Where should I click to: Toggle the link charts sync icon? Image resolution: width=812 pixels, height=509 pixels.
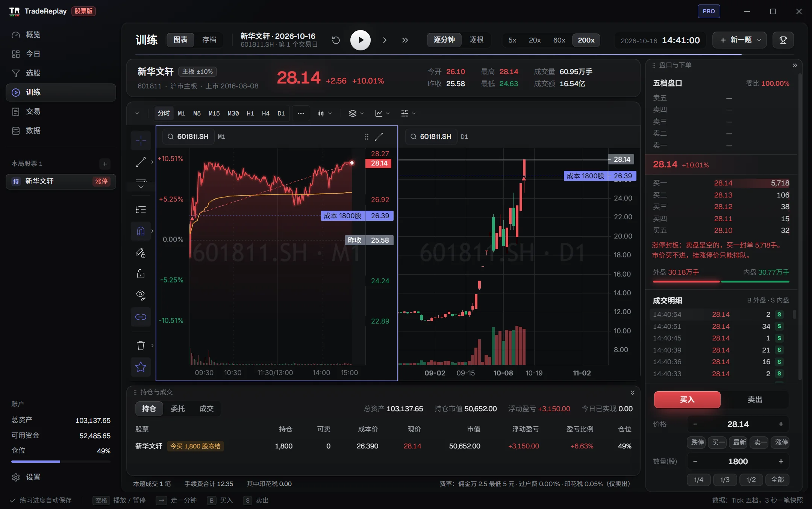coord(141,317)
